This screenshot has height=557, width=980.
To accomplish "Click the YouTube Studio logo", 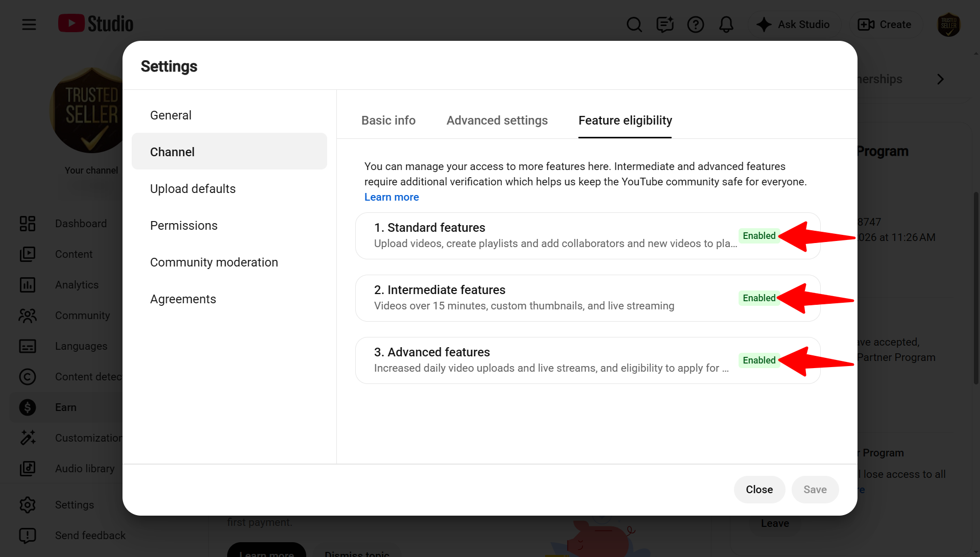I will point(95,24).
